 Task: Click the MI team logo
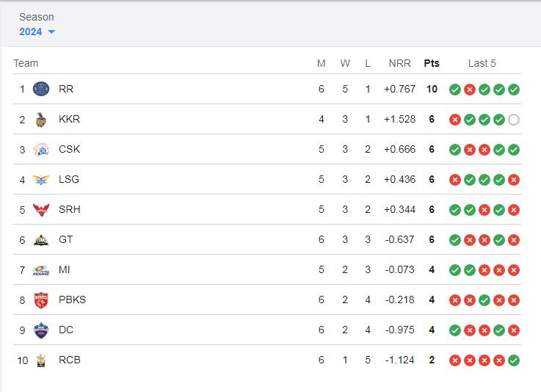(41, 270)
